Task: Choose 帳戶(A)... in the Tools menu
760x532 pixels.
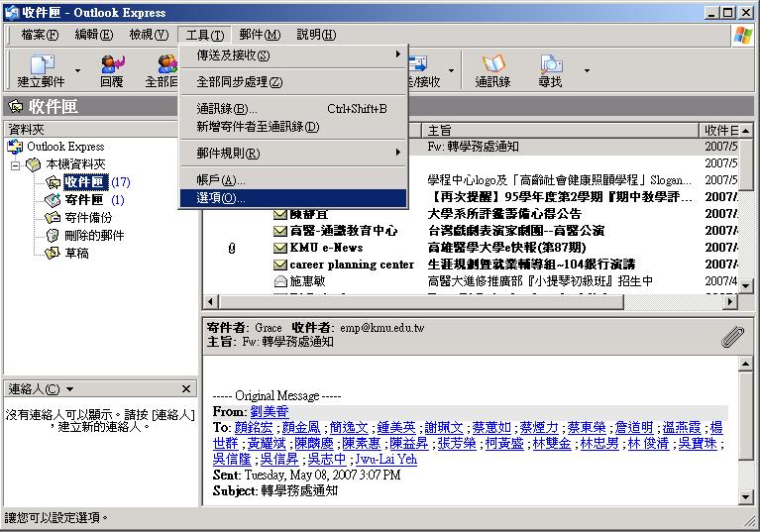Action: pos(293,180)
